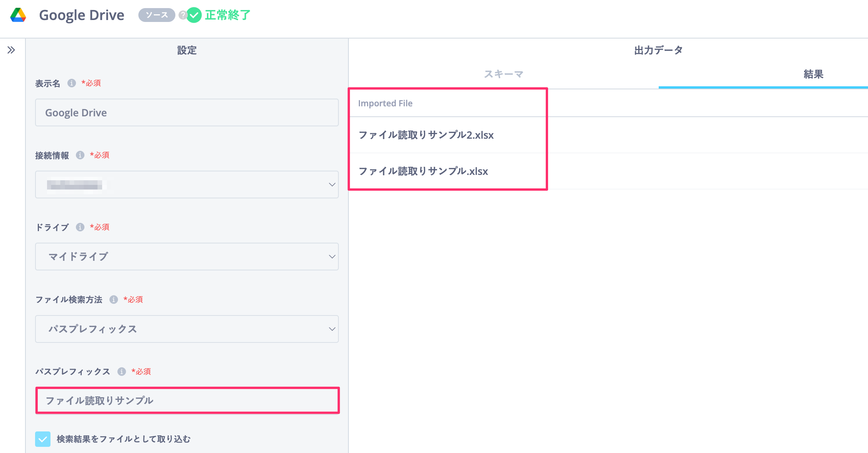The height and width of the screenshot is (453, 868).
Task: Open info icon next to ファイル検索方法
Action: 114,299
